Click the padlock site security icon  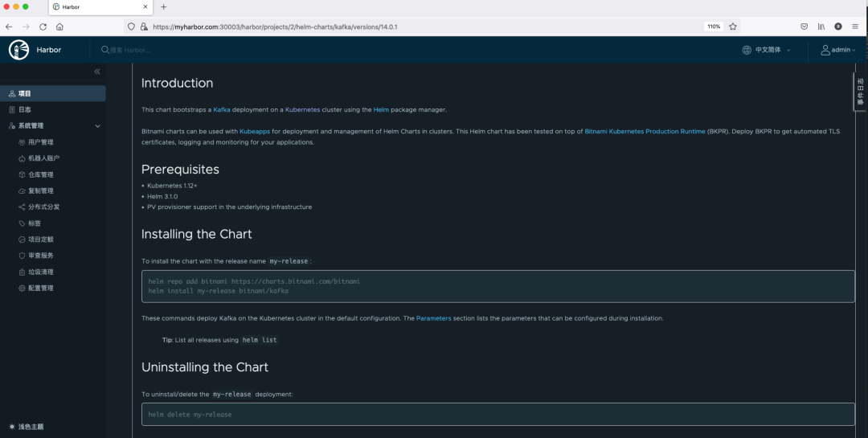144,27
